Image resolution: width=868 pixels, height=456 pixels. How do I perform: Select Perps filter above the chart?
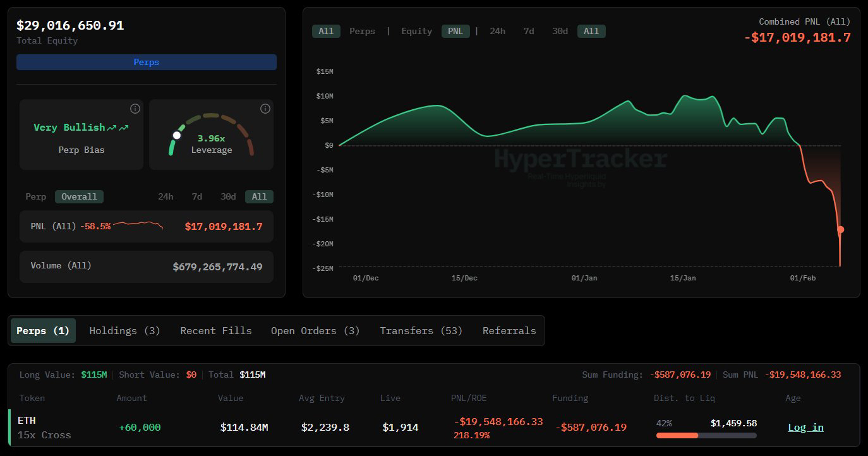point(362,31)
